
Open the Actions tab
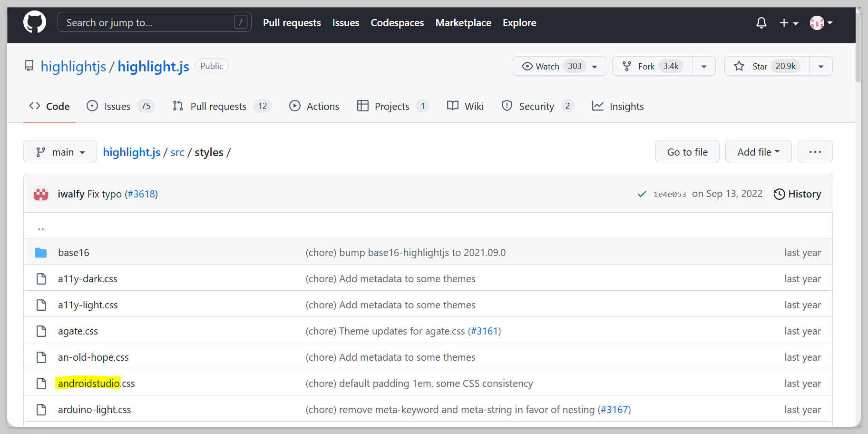pyautogui.click(x=314, y=106)
